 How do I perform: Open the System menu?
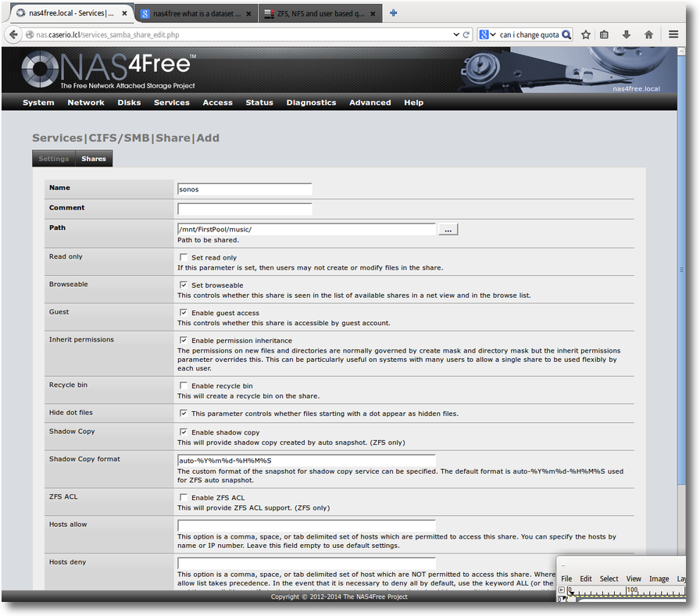(38, 102)
